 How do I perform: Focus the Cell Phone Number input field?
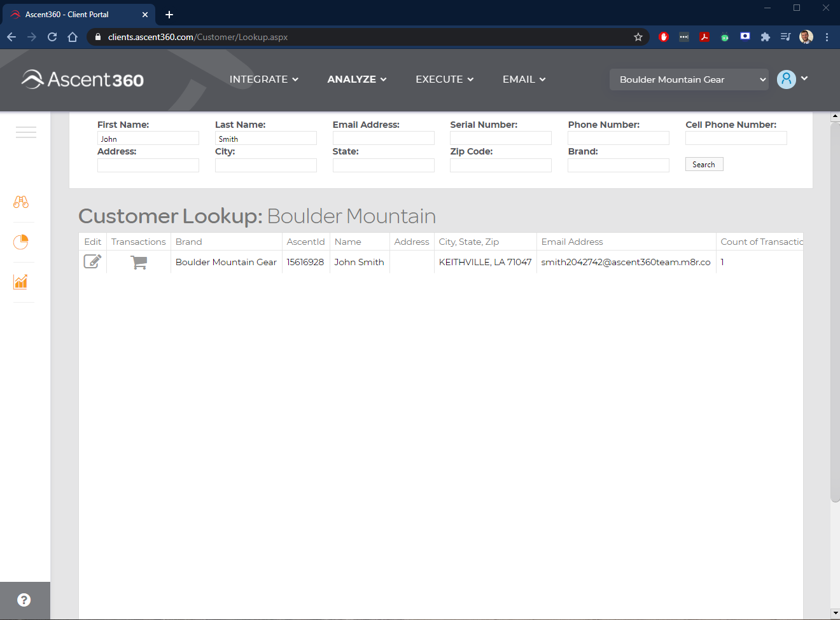(x=736, y=138)
